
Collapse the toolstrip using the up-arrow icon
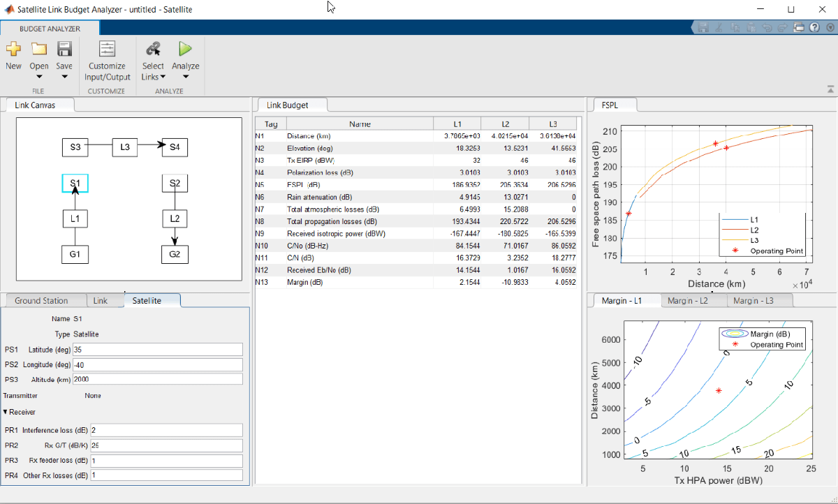tap(830, 89)
